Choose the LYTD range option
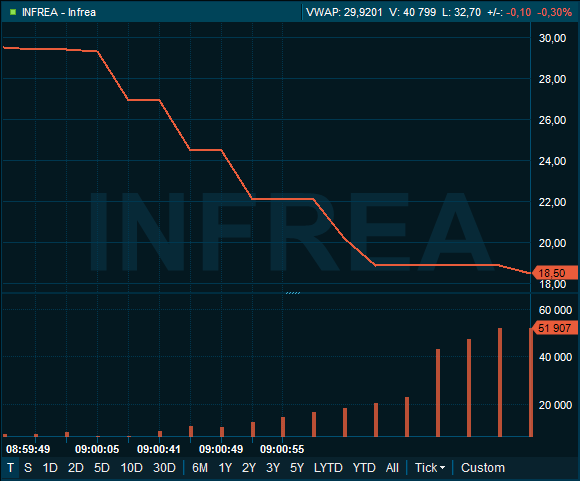Image resolution: width=580 pixels, height=481 pixels. tap(328, 468)
